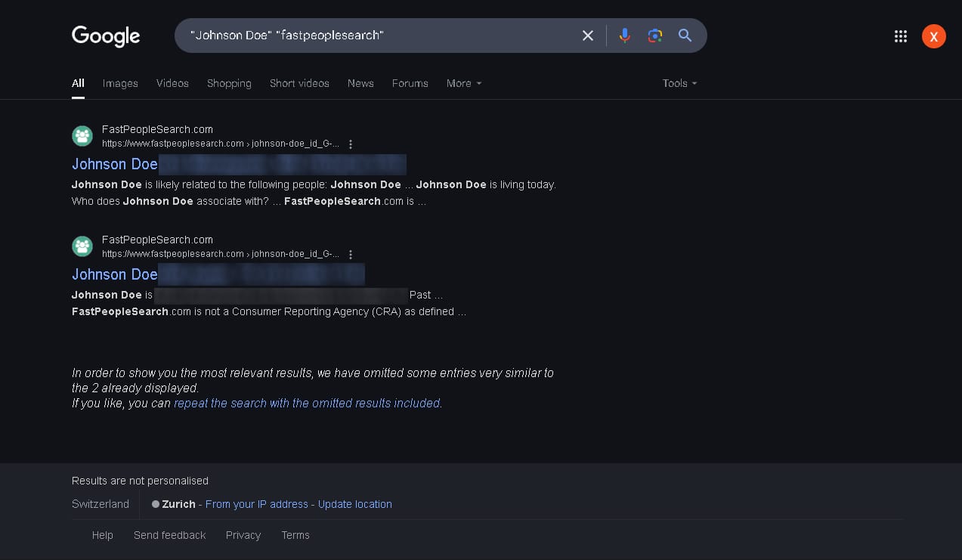This screenshot has height=560, width=962.
Task: Click repeat the search with omitted results
Action: pyautogui.click(x=307, y=404)
